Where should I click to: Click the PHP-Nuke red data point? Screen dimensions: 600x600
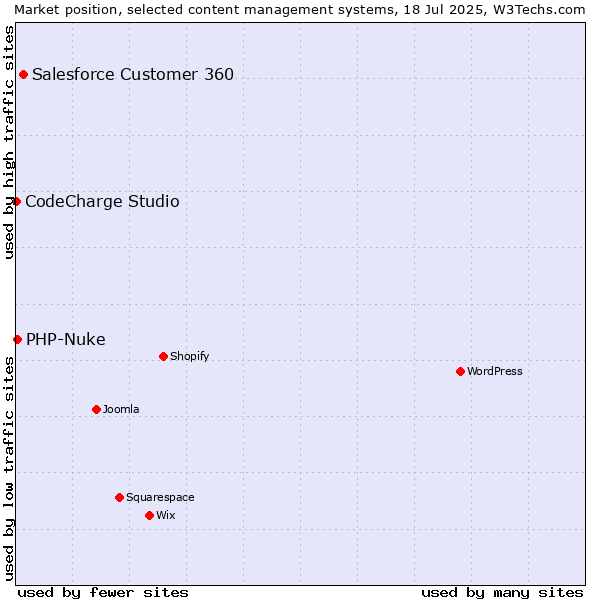pyautogui.click(x=17, y=339)
